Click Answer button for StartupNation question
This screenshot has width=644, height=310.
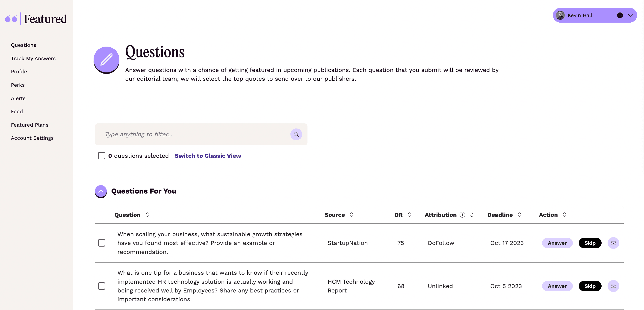(x=557, y=243)
